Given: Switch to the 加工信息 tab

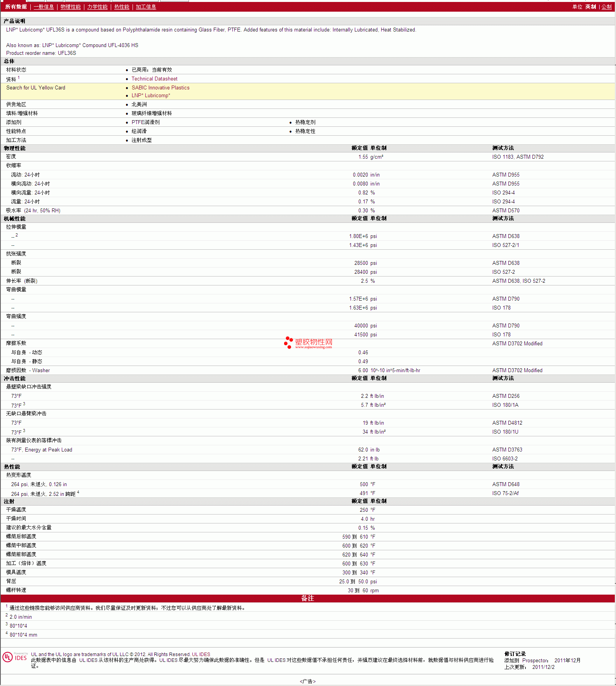Looking at the screenshot, I should (146, 7).
